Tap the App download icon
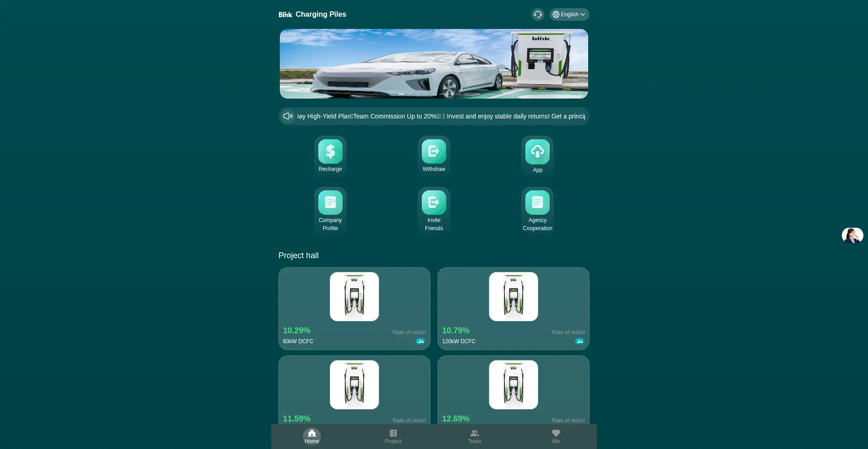The height and width of the screenshot is (449, 868). click(537, 152)
